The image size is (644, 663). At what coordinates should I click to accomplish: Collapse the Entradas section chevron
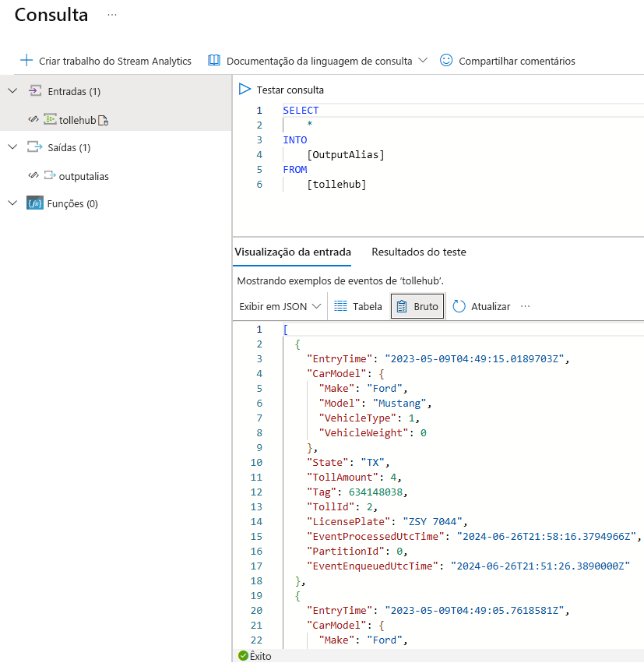[12, 91]
